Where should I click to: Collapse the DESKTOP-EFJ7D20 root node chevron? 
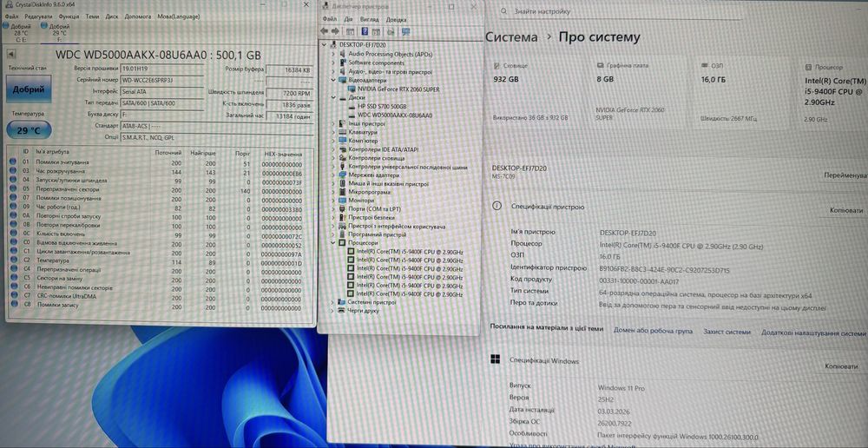325,44
